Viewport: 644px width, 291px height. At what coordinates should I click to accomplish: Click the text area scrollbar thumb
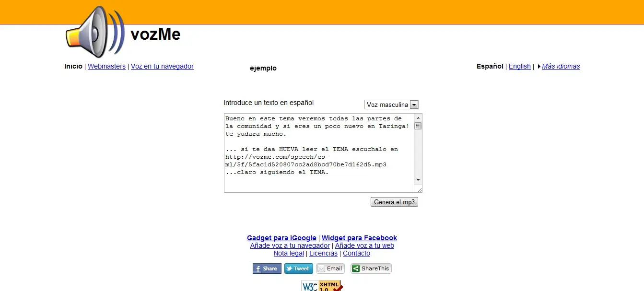pyautogui.click(x=418, y=126)
